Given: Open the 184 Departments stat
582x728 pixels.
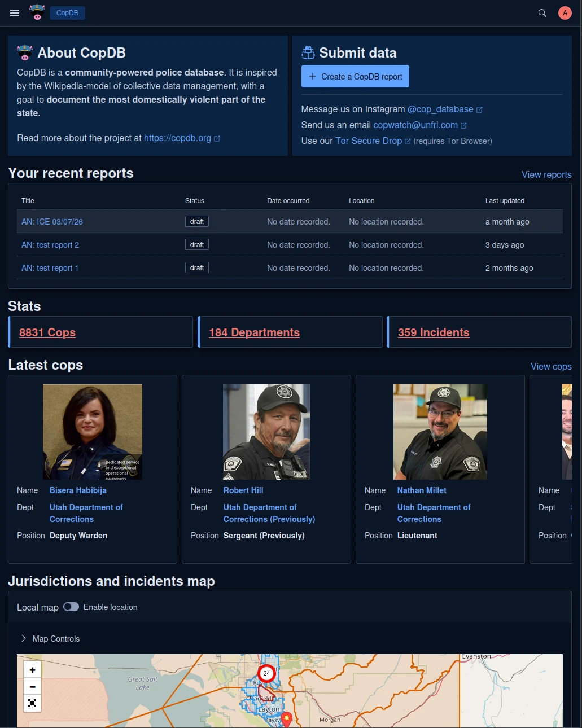Looking at the screenshot, I should click(254, 332).
